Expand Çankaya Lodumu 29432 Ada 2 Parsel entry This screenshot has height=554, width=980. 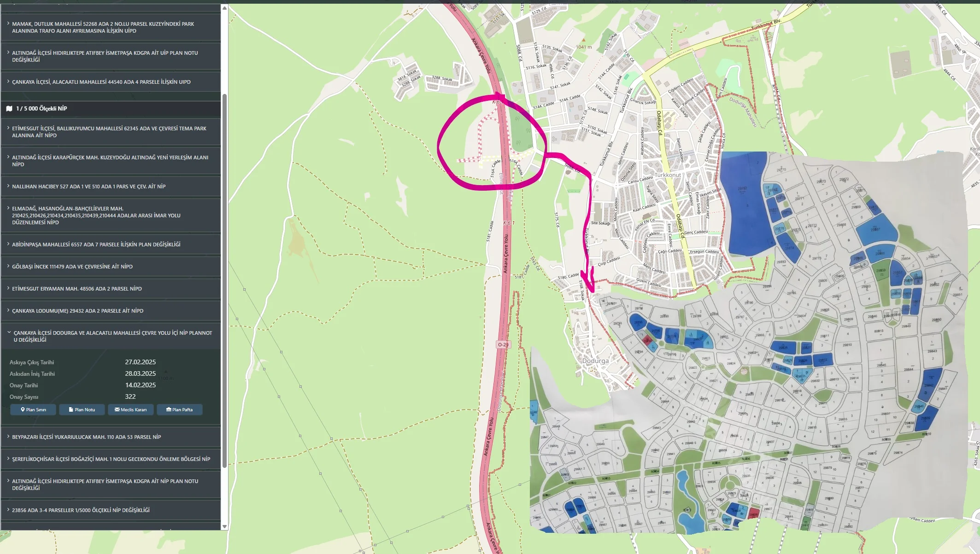pos(111,311)
